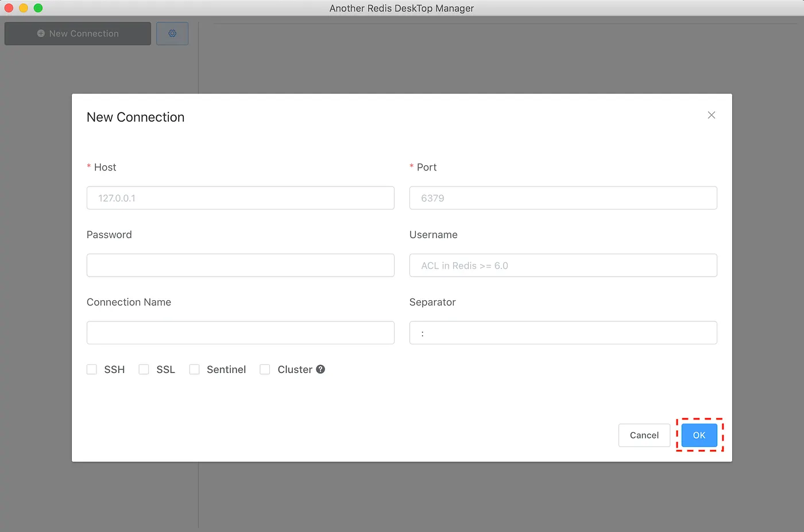Click into the Password field
Screen dimensions: 804x532
[240, 265]
